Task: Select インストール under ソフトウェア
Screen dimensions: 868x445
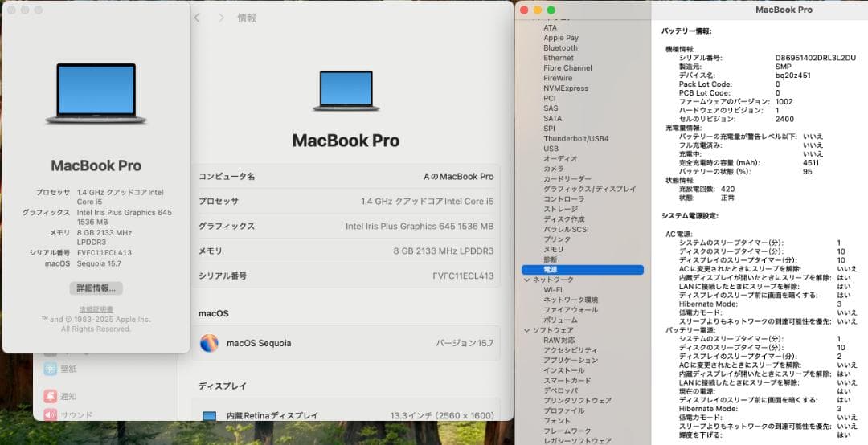Action: click(x=563, y=370)
